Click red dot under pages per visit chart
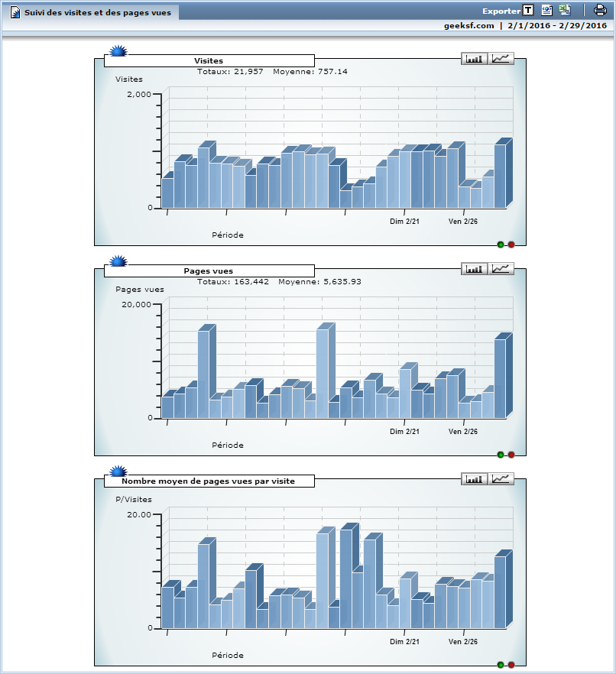This screenshot has width=616, height=674. pos(511,665)
